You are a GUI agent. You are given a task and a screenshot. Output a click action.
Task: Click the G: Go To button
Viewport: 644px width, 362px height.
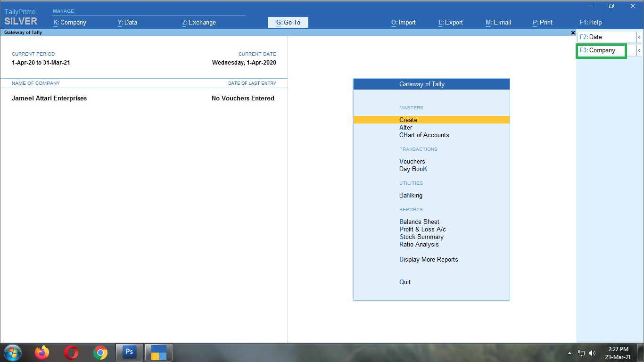pos(288,22)
